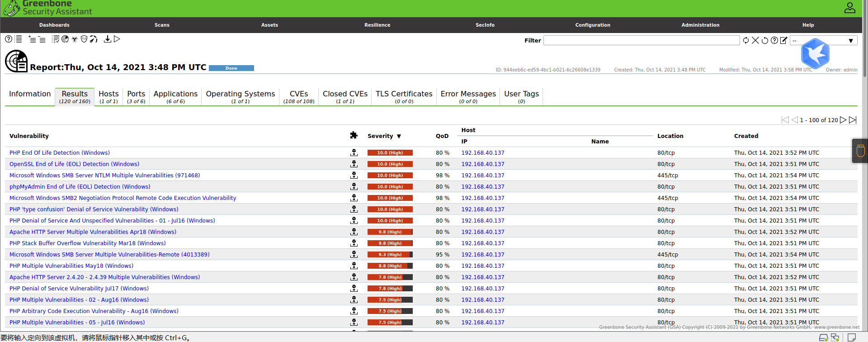This screenshot has width=868, height=342.
Task: Trigger alert play icon
Action: click(x=117, y=39)
